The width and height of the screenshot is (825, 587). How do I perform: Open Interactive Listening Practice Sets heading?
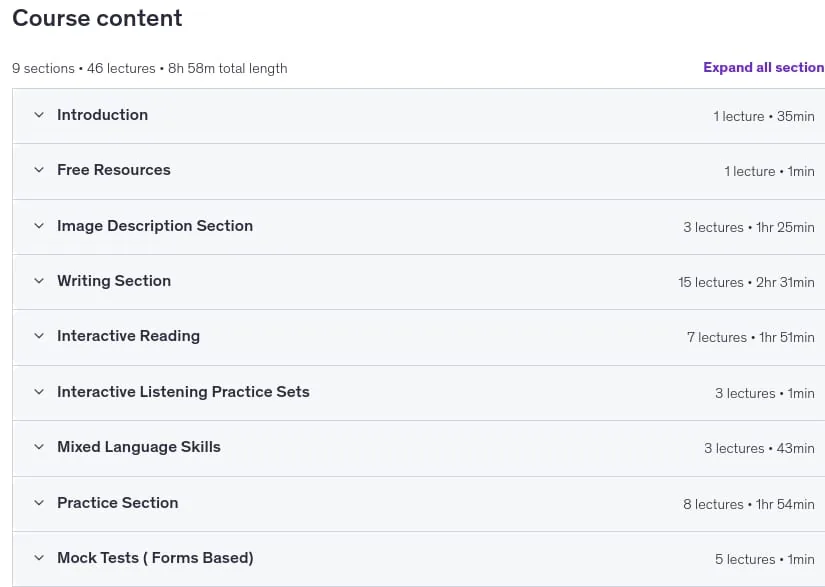coord(183,392)
